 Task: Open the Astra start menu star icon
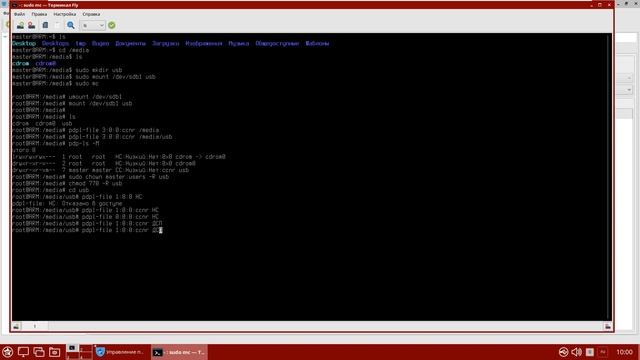click(x=7, y=352)
